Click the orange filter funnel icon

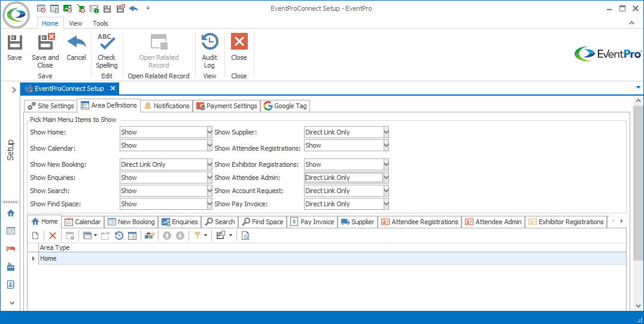pos(198,236)
